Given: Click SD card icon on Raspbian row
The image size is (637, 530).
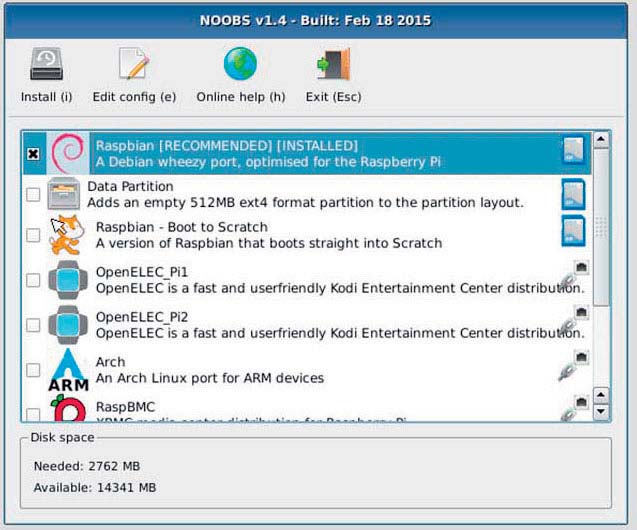Looking at the screenshot, I should click(x=573, y=150).
